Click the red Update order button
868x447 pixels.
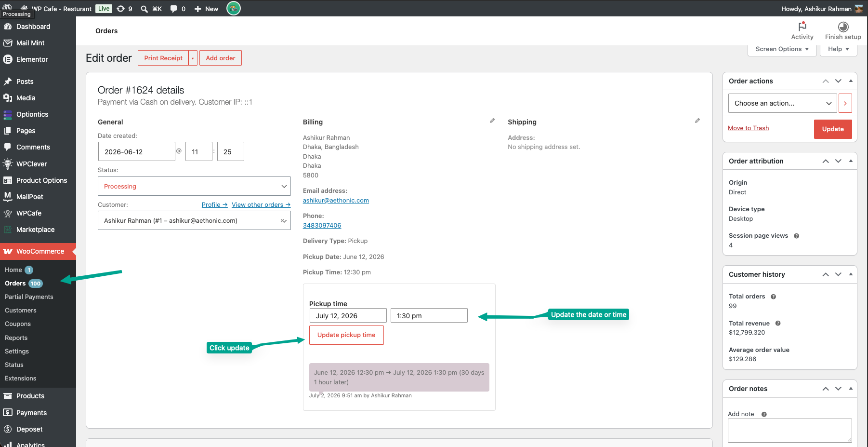[x=833, y=129]
